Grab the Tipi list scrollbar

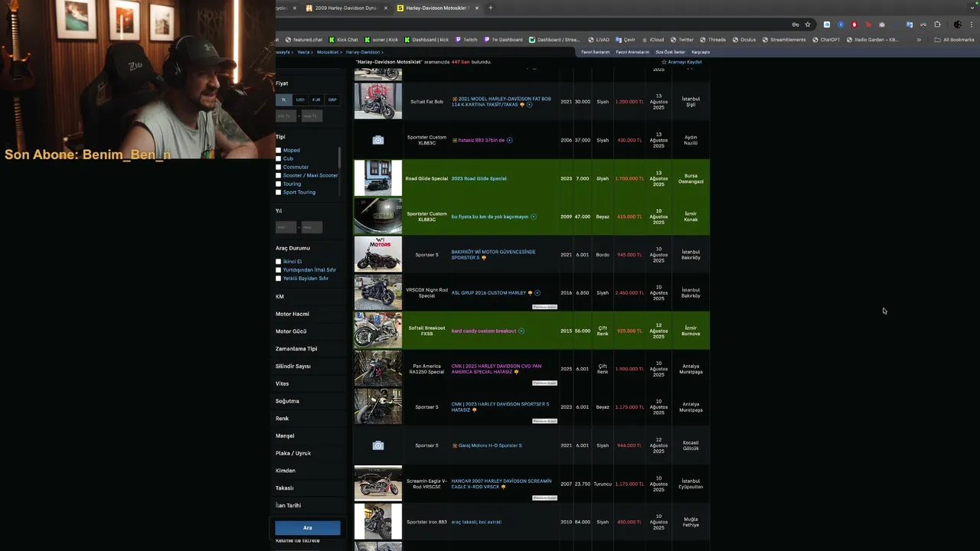[339, 158]
